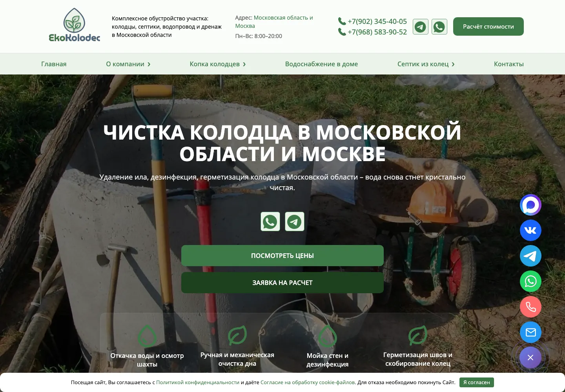The width and height of the screenshot is (565, 392).
Task: Expand the Септик из колец submenu arrow
Action: pos(453,64)
